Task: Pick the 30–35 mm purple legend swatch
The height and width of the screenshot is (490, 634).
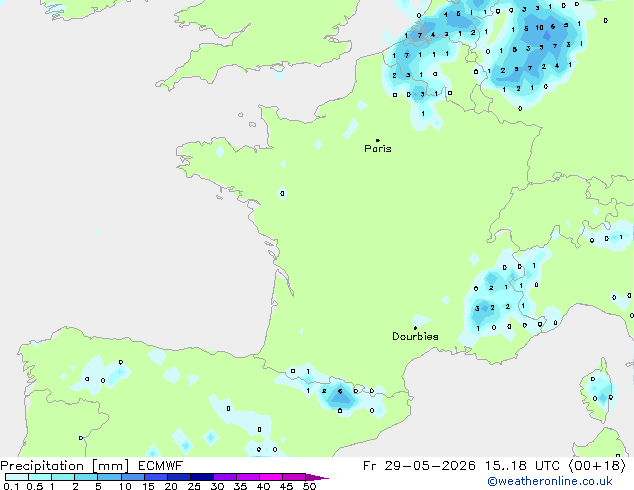Action: [224, 477]
